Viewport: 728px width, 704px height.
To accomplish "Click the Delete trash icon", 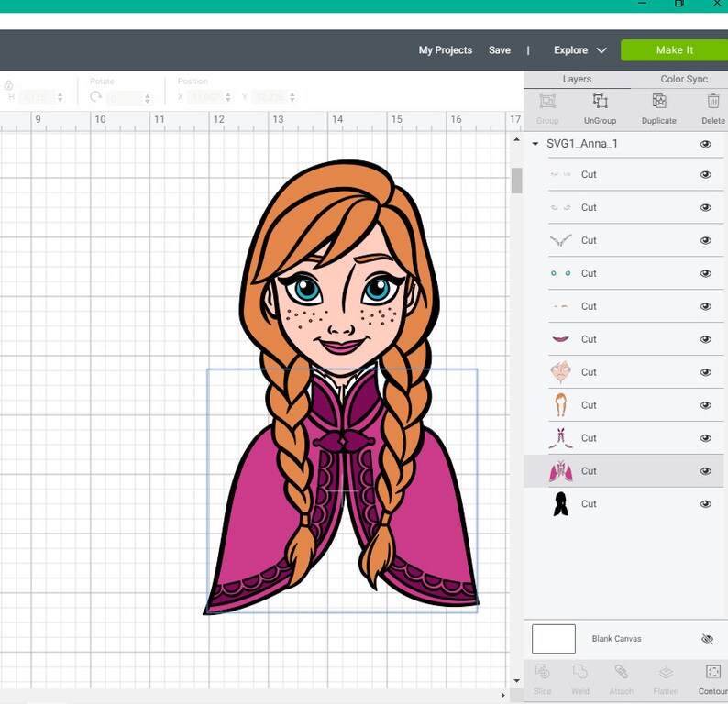I will (713, 101).
